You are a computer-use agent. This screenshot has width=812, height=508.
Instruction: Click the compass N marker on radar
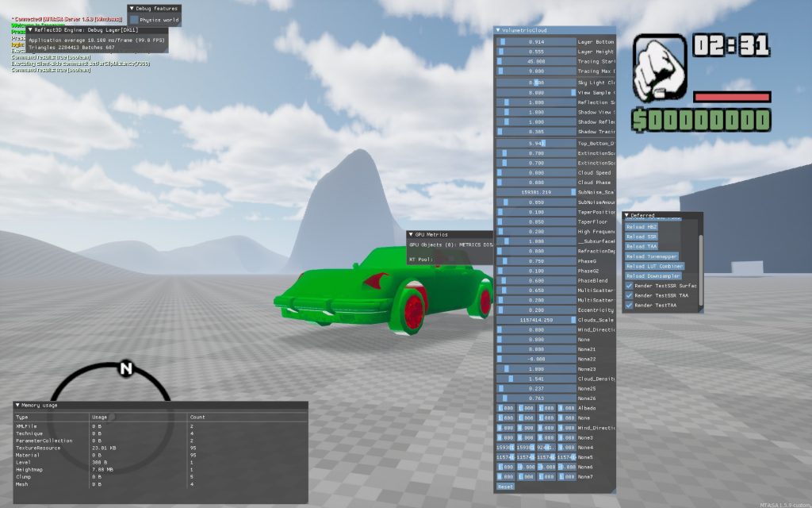pyautogui.click(x=125, y=368)
